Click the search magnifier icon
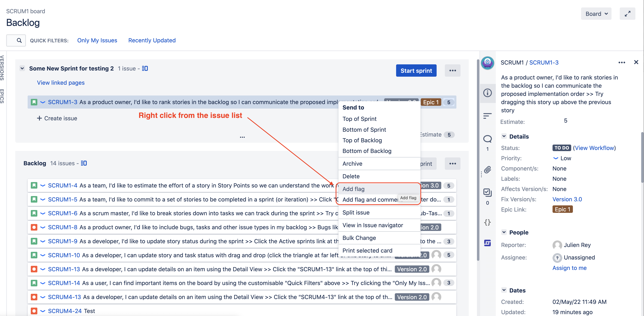Image resolution: width=644 pixels, height=316 pixels. click(19, 40)
